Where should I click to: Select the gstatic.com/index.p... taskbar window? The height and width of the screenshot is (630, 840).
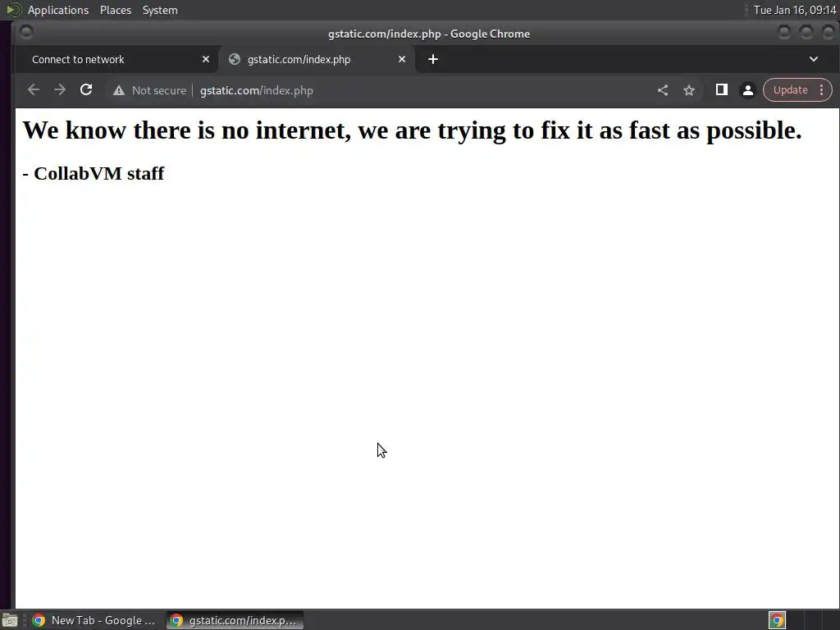[x=235, y=620]
